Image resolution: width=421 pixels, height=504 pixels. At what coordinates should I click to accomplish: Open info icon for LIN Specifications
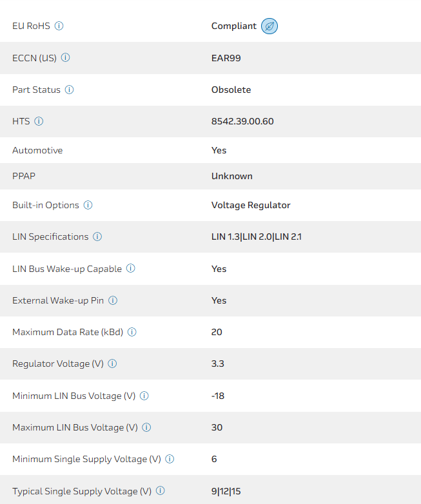pyautogui.click(x=97, y=237)
